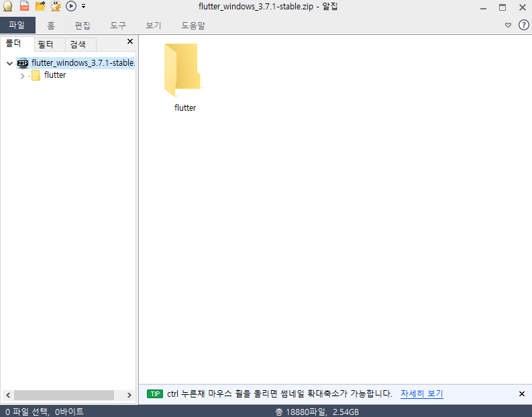Image resolution: width=532 pixels, height=417 pixels.
Task: Open the 도구 ribbon tab
Action: (x=117, y=26)
